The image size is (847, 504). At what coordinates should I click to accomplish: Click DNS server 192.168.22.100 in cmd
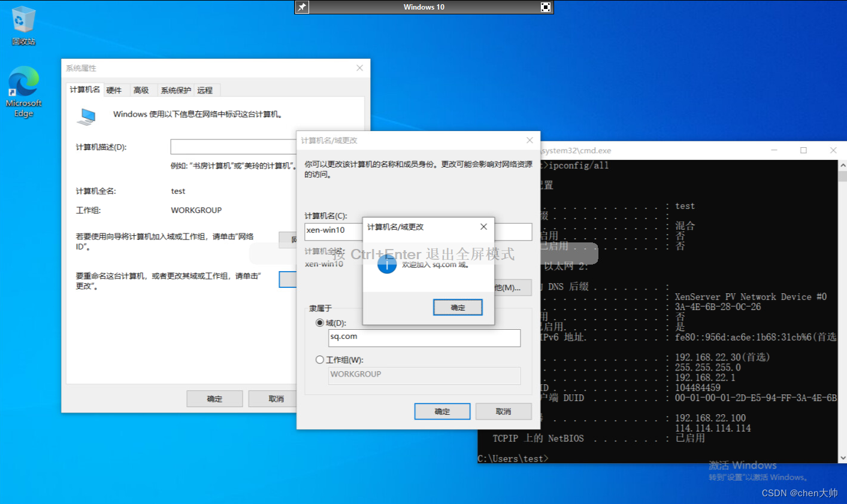coord(710,418)
